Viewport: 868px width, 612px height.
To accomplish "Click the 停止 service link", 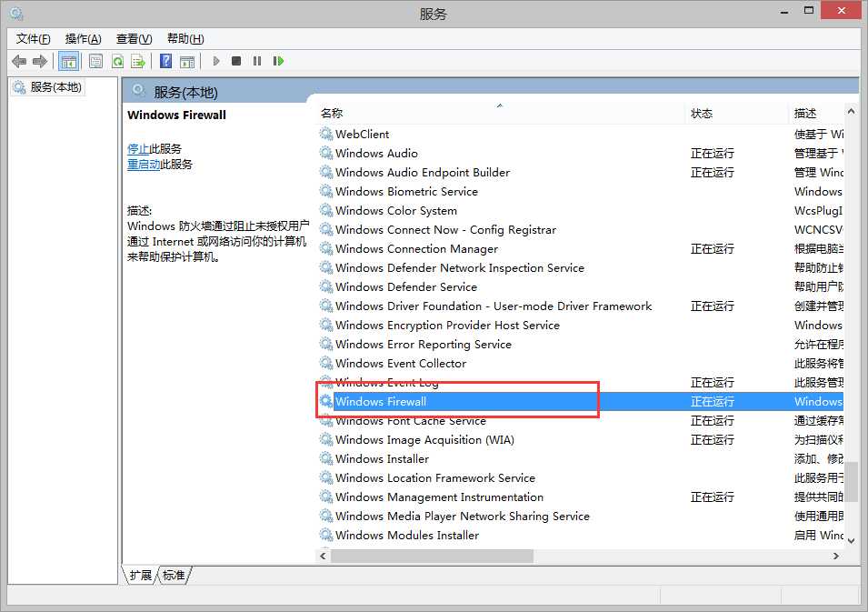I will pyautogui.click(x=138, y=148).
